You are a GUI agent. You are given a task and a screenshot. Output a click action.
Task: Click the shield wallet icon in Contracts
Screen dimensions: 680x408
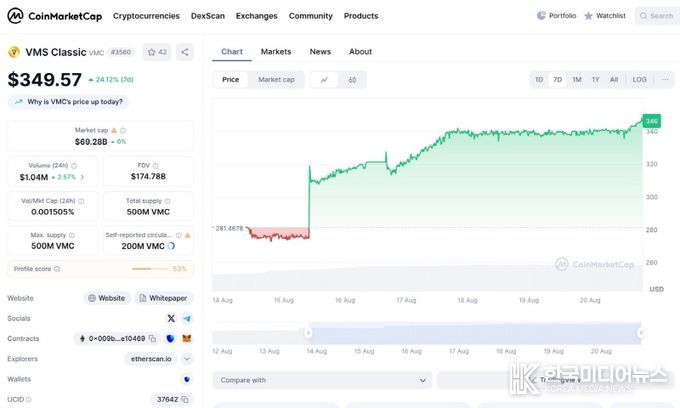coord(170,338)
